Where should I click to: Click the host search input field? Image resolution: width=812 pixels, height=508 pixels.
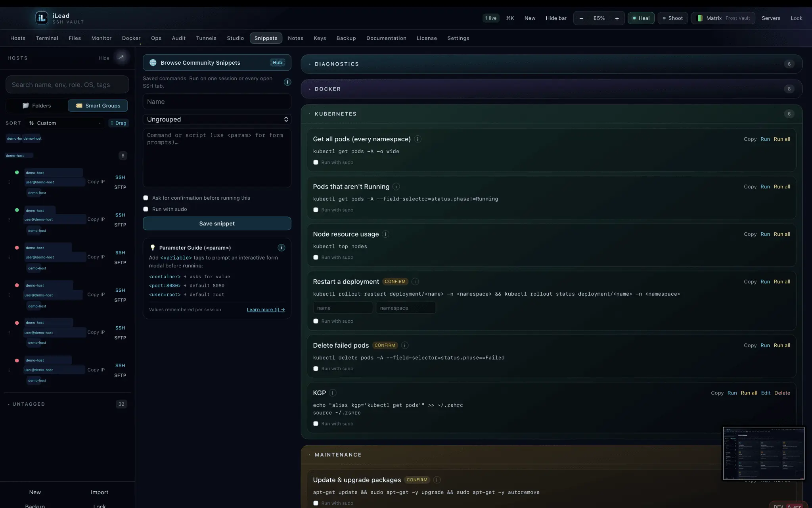[67, 85]
